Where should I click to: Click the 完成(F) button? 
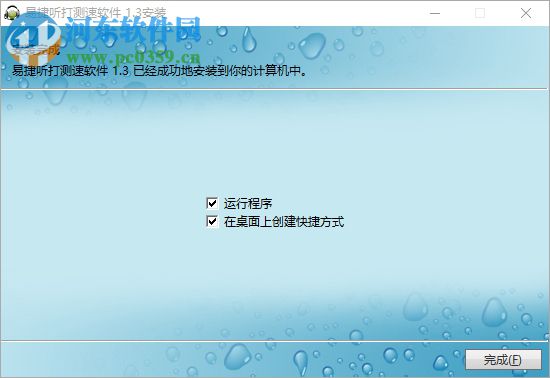click(503, 359)
